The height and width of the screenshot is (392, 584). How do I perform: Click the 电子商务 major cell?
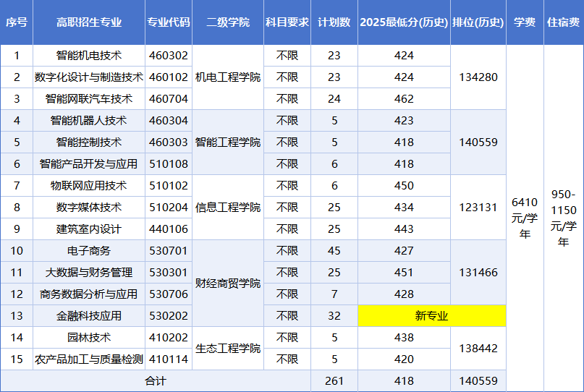(x=89, y=250)
